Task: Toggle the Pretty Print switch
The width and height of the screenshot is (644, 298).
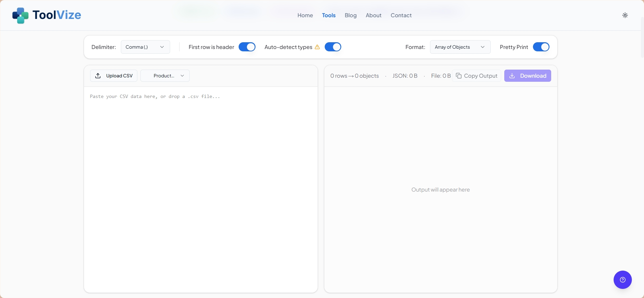Action: (541, 47)
